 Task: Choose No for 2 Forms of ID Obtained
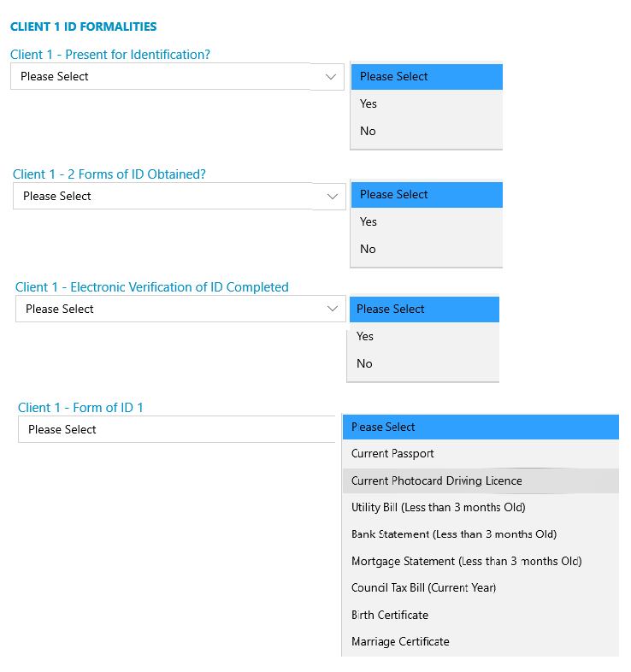pos(427,249)
